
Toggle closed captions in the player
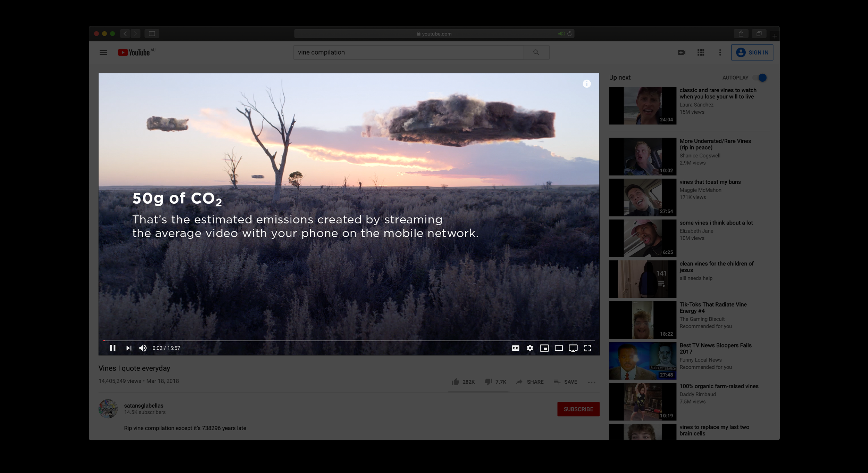(516, 348)
